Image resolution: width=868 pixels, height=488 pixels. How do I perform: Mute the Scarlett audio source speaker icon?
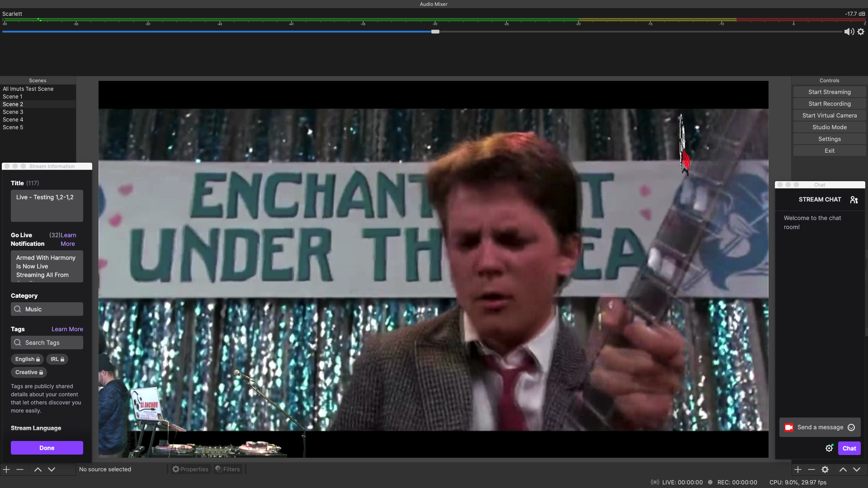click(849, 32)
